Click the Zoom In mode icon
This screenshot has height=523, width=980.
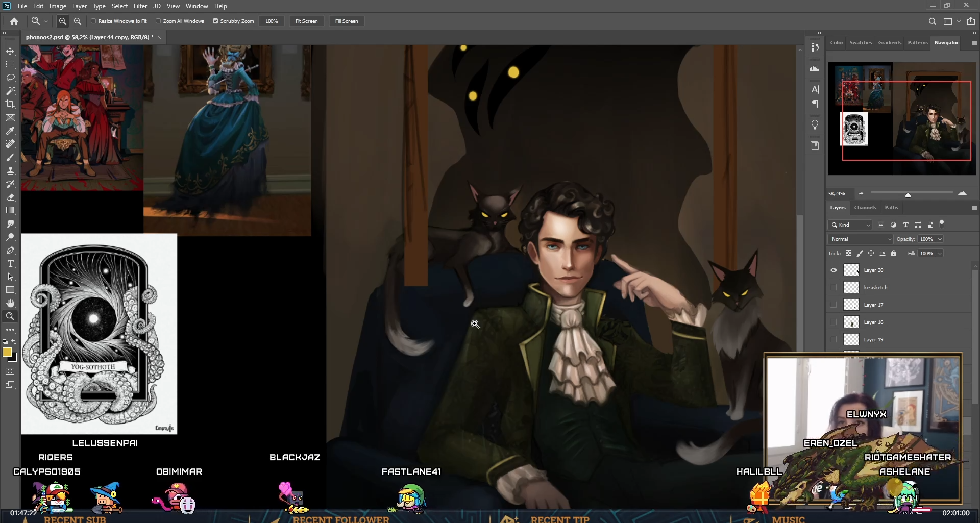tap(62, 21)
